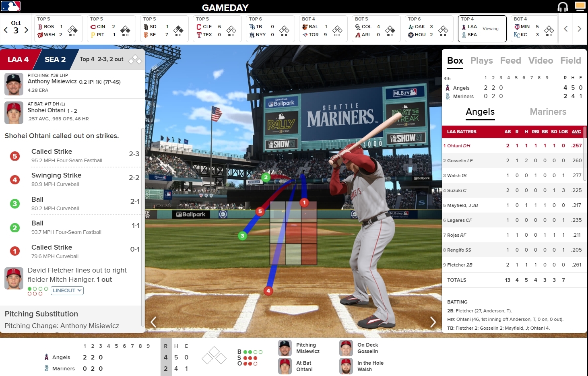The width and height of the screenshot is (588, 376).
Task: Click bottom Pitching Misiewicz headshot
Action: (x=285, y=348)
